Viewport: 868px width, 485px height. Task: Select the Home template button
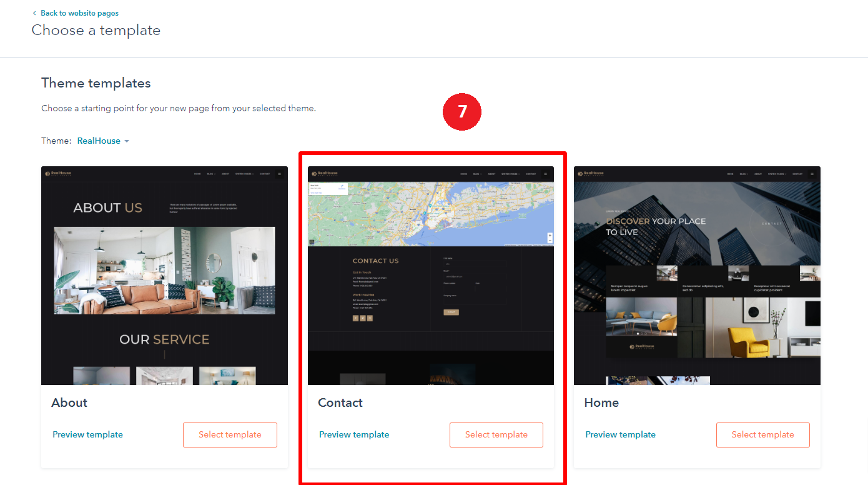click(762, 435)
